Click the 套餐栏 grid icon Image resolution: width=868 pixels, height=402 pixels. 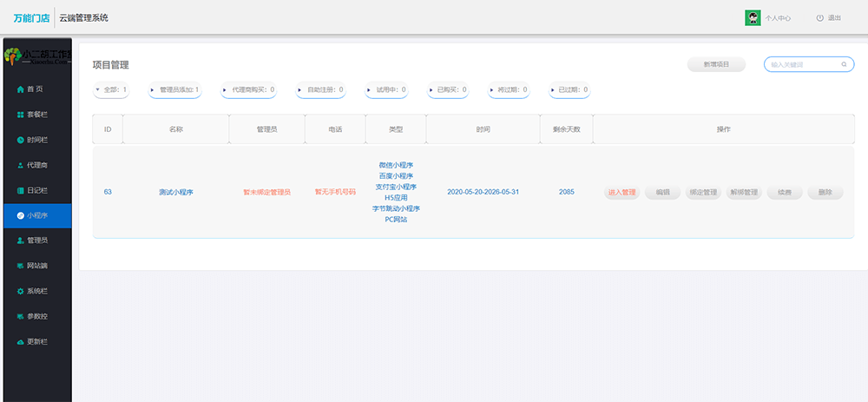[x=21, y=115]
